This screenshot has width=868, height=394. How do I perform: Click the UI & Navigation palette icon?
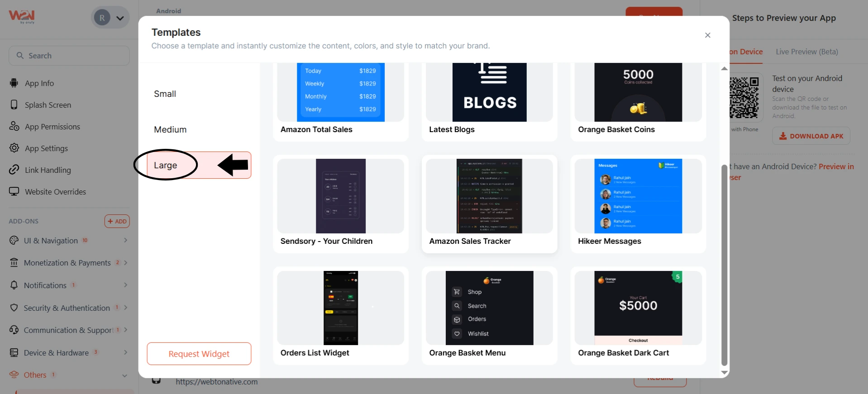pos(14,240)
